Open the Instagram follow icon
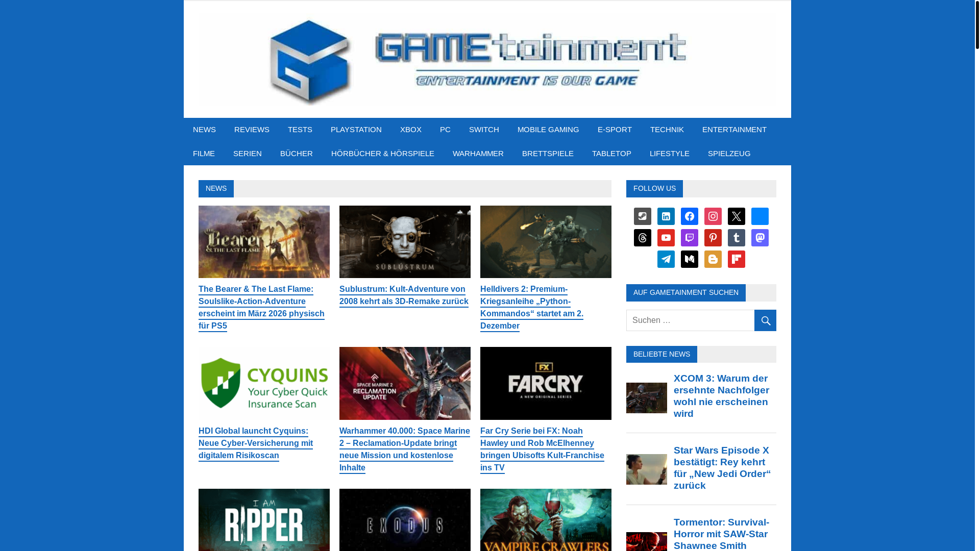The height and width of the screenshot is (551, 980). pyautogui.click(x=713, y=216)
